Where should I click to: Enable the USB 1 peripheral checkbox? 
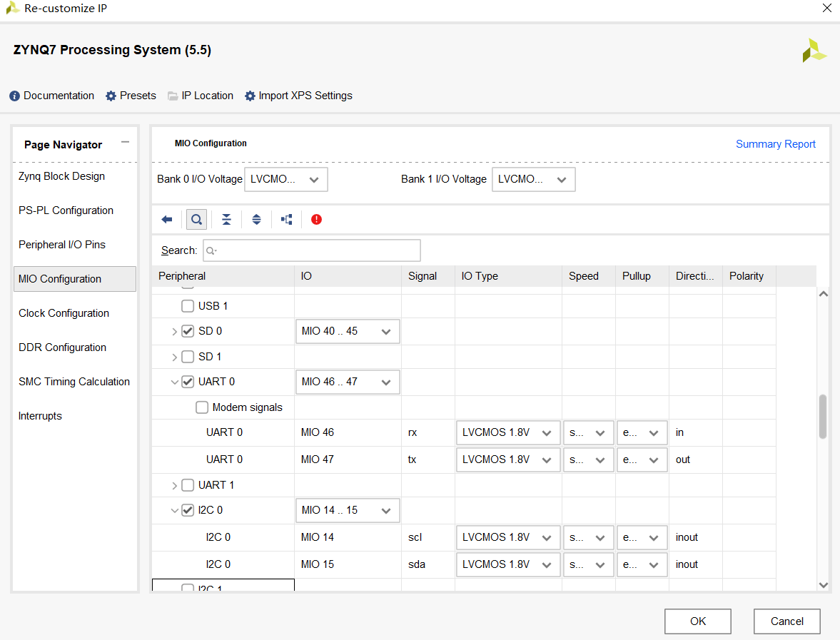(187, 305)
